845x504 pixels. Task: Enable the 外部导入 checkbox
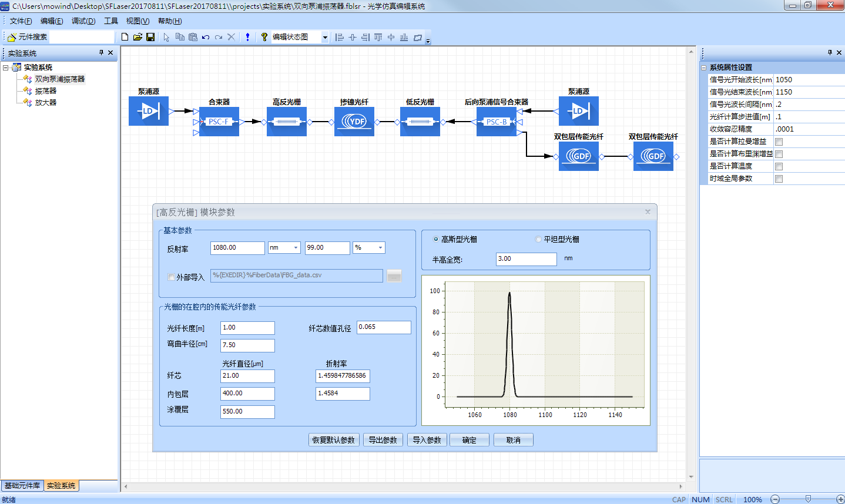(172, 277)
